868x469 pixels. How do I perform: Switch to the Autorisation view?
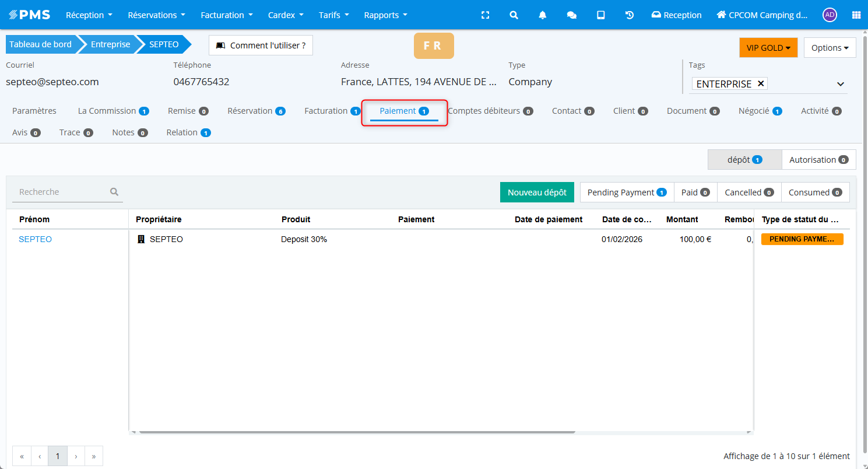coord(818,160)
